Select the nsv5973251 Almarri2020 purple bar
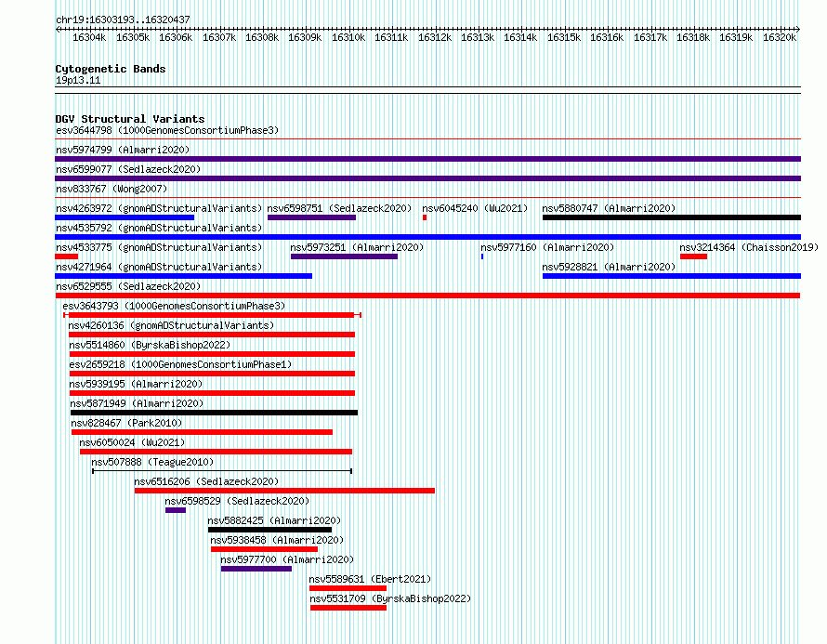Screen dimensions: 827x644 (344, 256)
